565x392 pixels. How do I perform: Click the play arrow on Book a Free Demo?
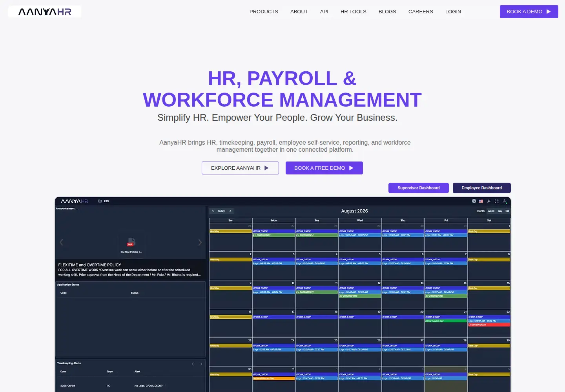pos(351,168)
